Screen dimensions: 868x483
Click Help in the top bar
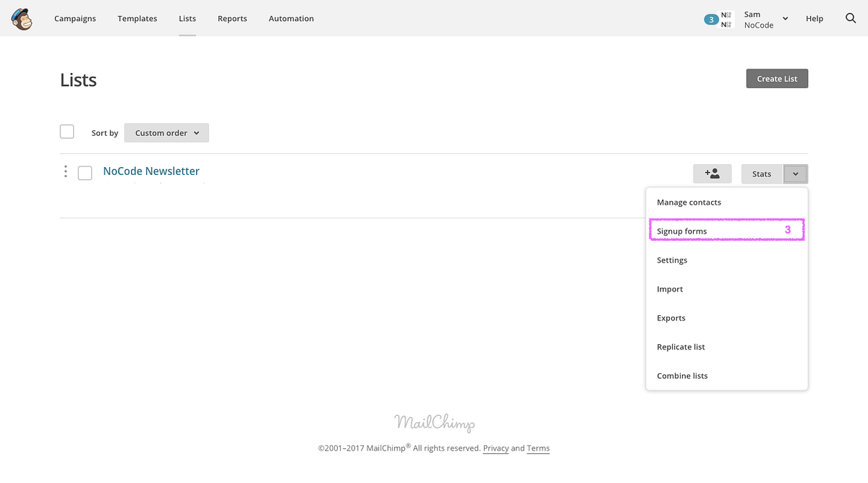(x=814, y=19)
